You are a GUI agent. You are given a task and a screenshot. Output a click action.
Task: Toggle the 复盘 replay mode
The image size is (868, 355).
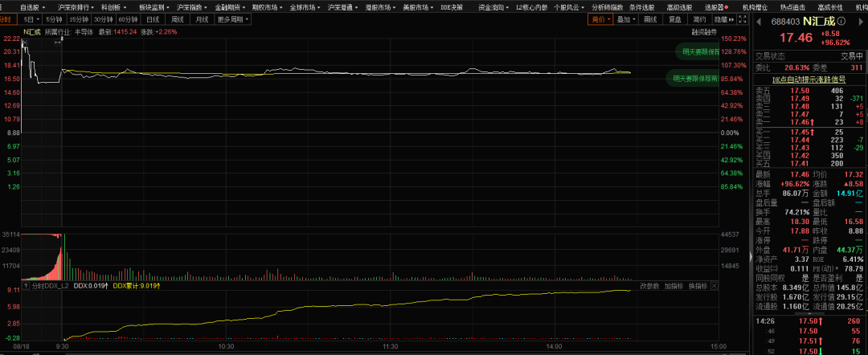click(675, 18)
